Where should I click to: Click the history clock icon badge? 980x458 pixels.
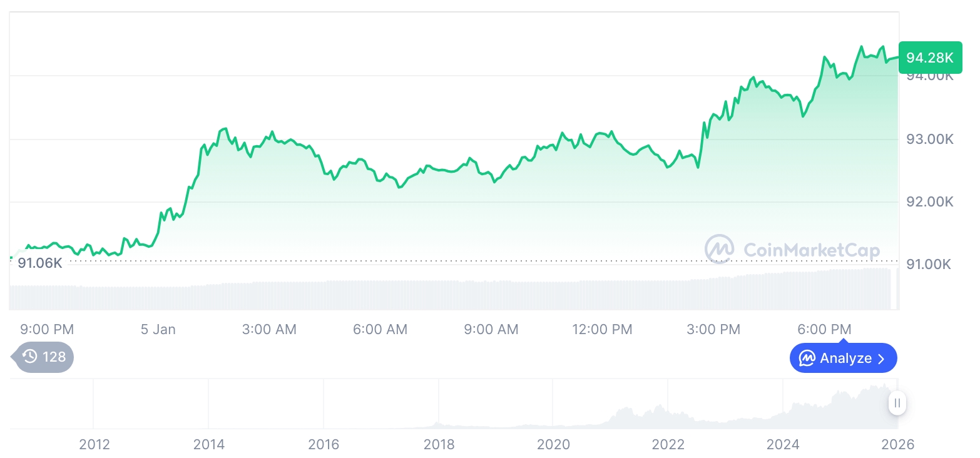point(29,357)
